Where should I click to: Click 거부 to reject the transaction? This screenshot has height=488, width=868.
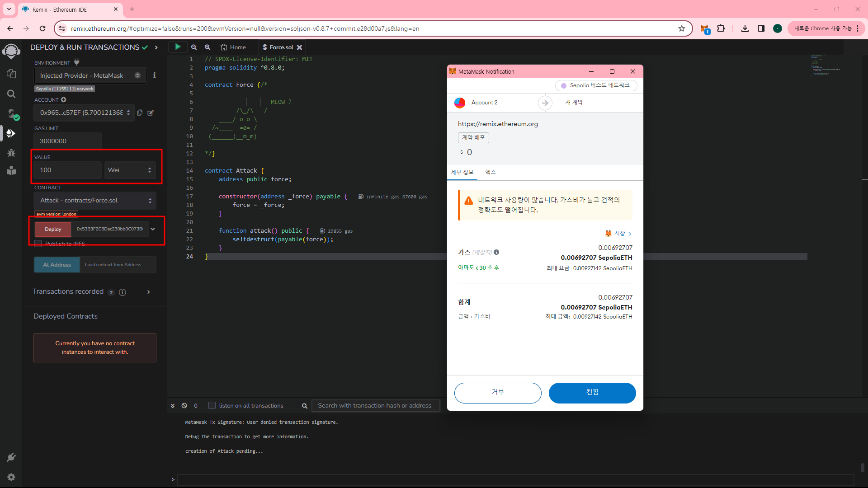[x=498, y=393]
